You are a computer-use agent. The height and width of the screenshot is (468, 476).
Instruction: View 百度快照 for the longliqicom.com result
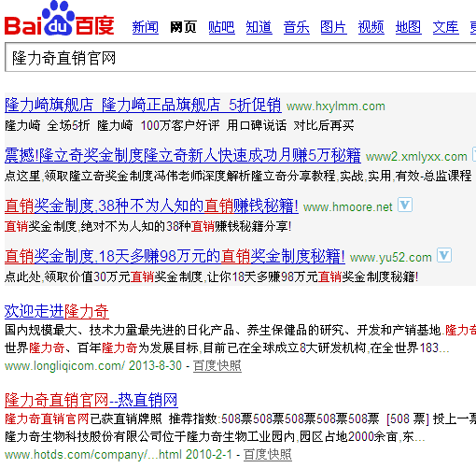217,366
